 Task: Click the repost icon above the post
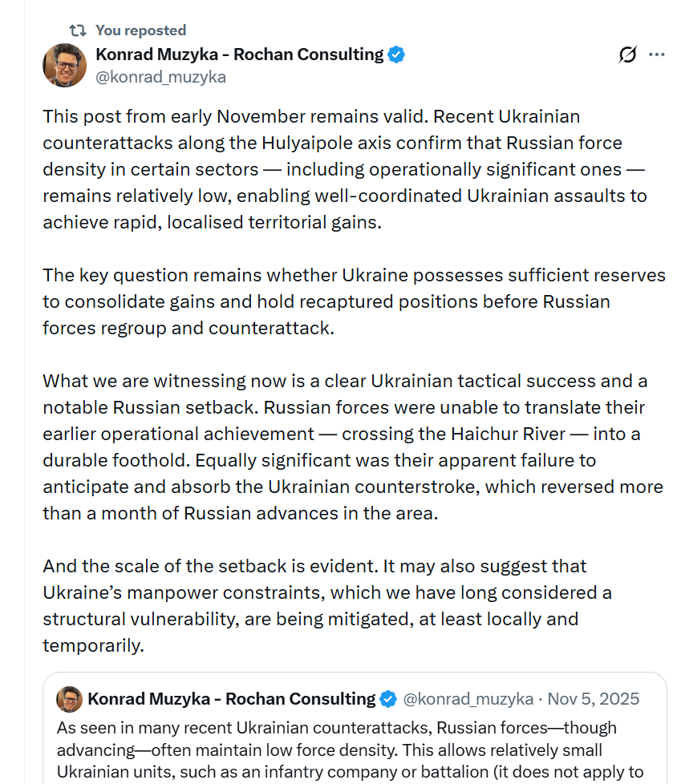[77, 30]
